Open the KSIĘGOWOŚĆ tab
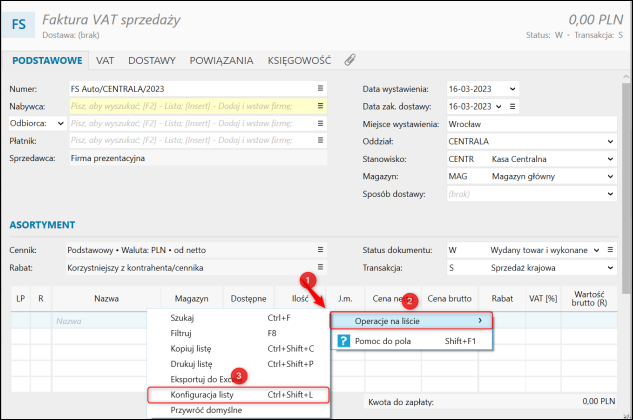 click(299, 61)
